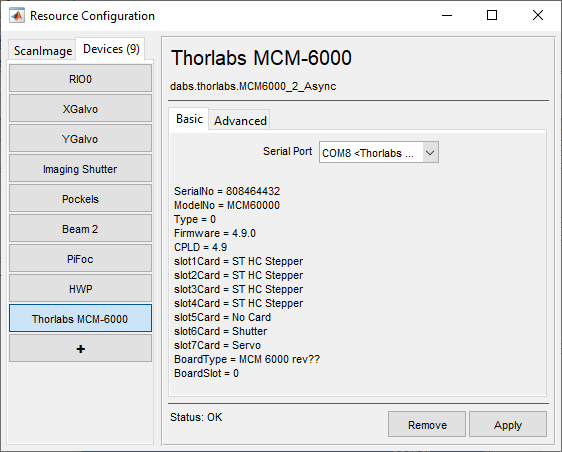This screenshot has width=562, height=452.
Task: Select the Devices (9) tab
Action: point(111,49)
